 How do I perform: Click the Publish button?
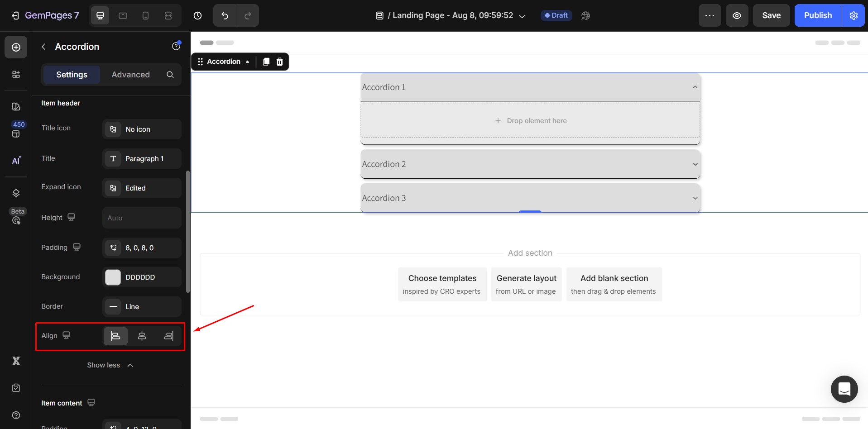(817, 15)
